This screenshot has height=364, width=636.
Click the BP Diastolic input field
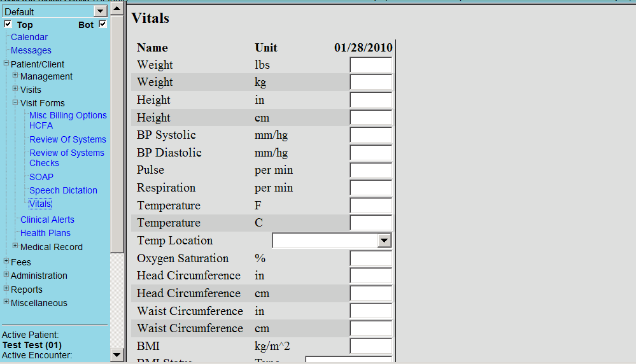[x=371, y=153]
